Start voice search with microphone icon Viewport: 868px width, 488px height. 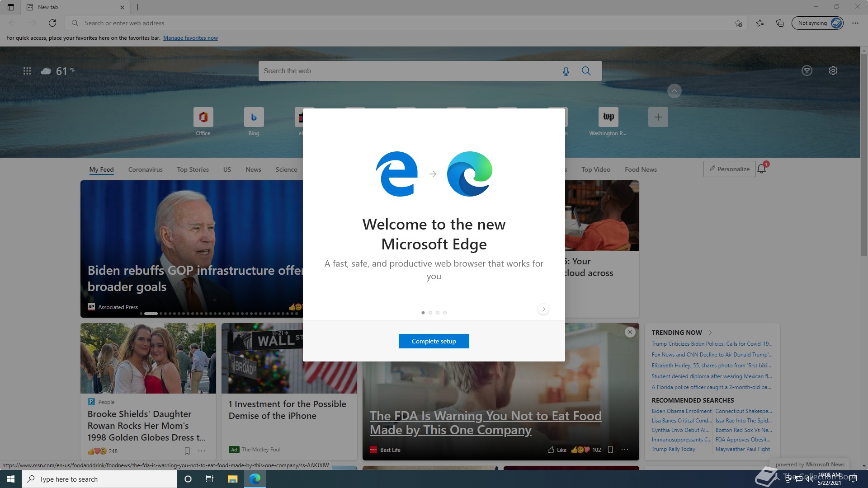pyautogui.click(x=566, y=71)
